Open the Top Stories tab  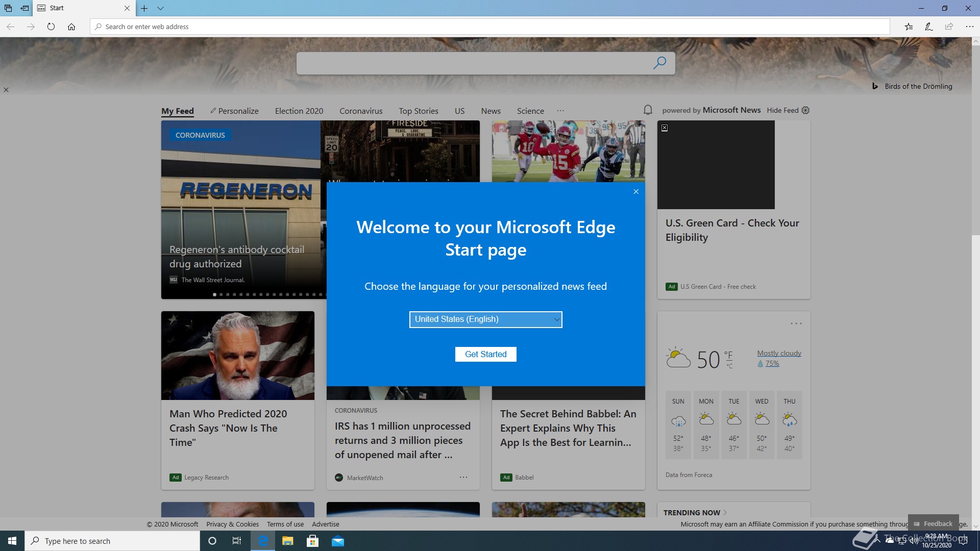point(419,111)
